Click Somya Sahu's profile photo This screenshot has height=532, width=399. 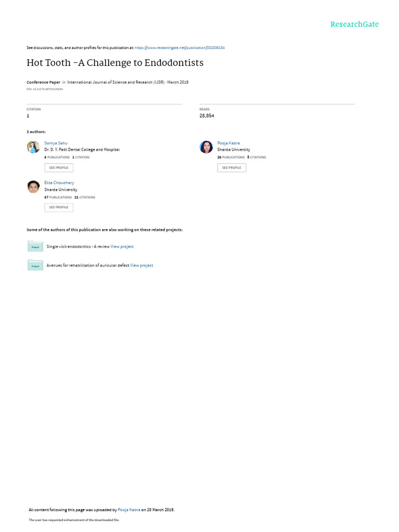click(33, 147)
